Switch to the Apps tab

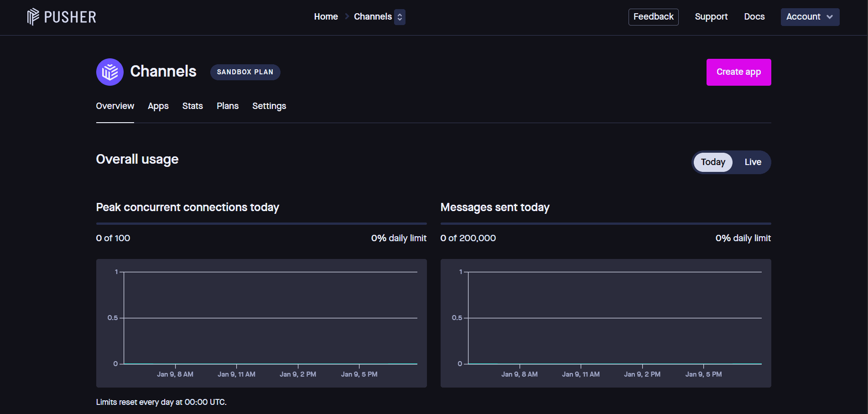(158, 106)
